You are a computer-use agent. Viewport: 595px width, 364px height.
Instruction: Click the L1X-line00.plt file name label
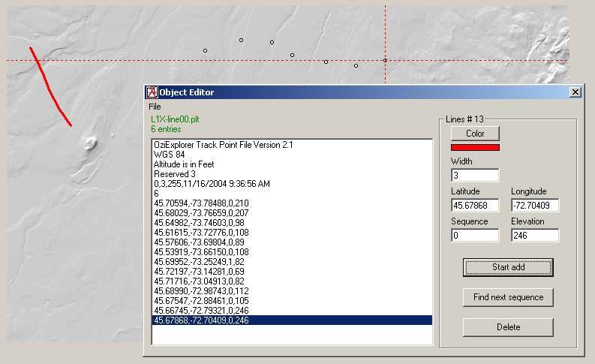tap(175, 119)
